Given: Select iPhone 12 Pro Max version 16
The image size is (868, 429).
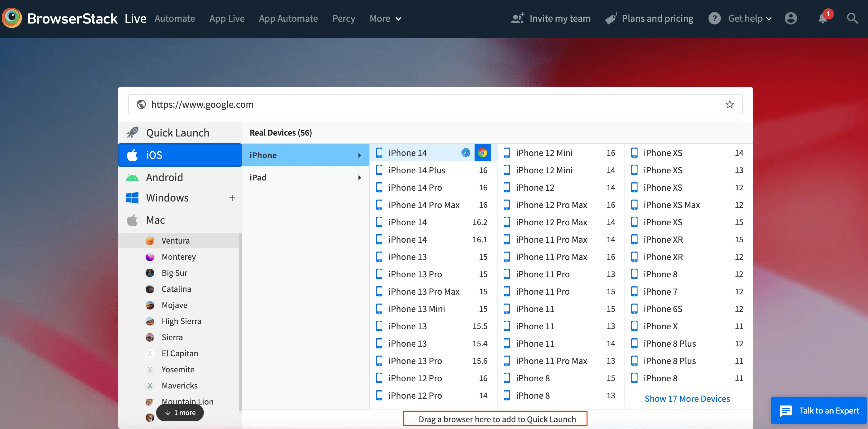Looking at the screenshot, I should click(560, 205).
